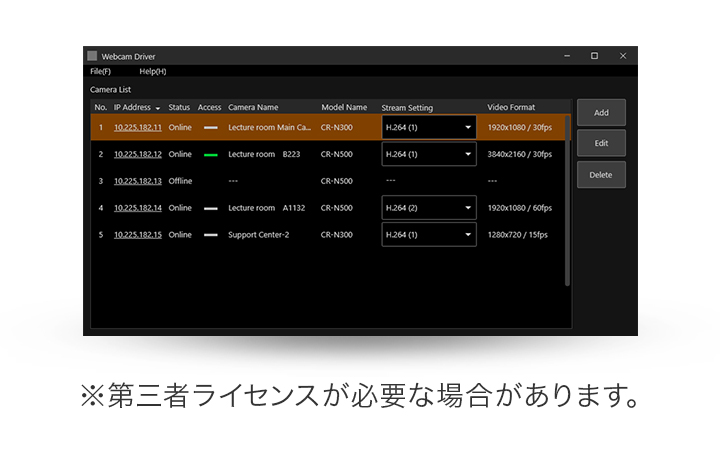Open the Help(H) menu
The image size is (720, 450).
pos(153,71)
